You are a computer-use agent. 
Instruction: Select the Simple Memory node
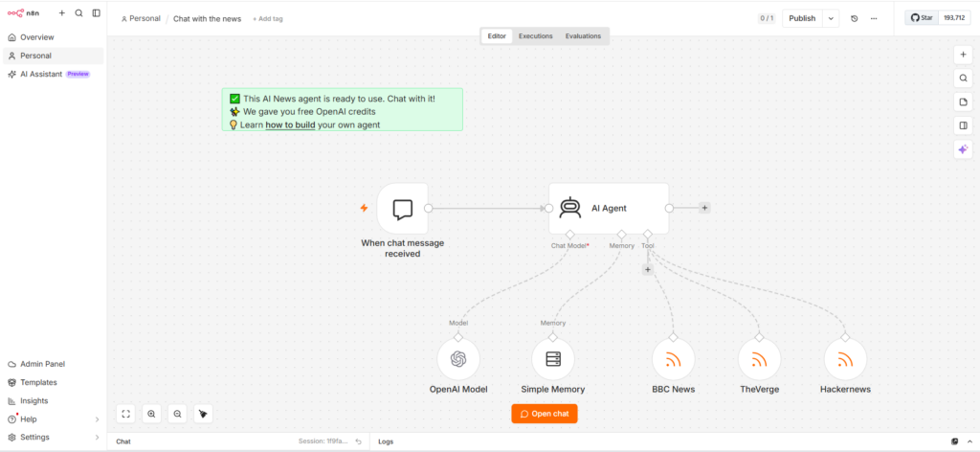[x=553, y=359]
